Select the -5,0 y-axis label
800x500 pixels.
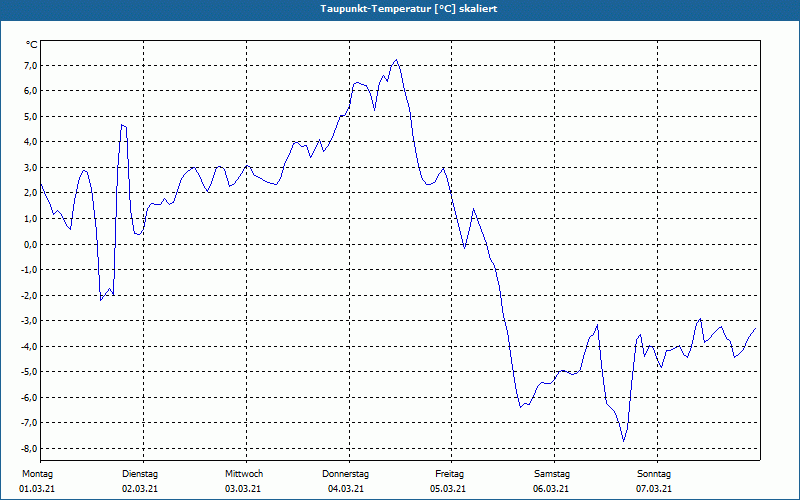coord(29,372)
